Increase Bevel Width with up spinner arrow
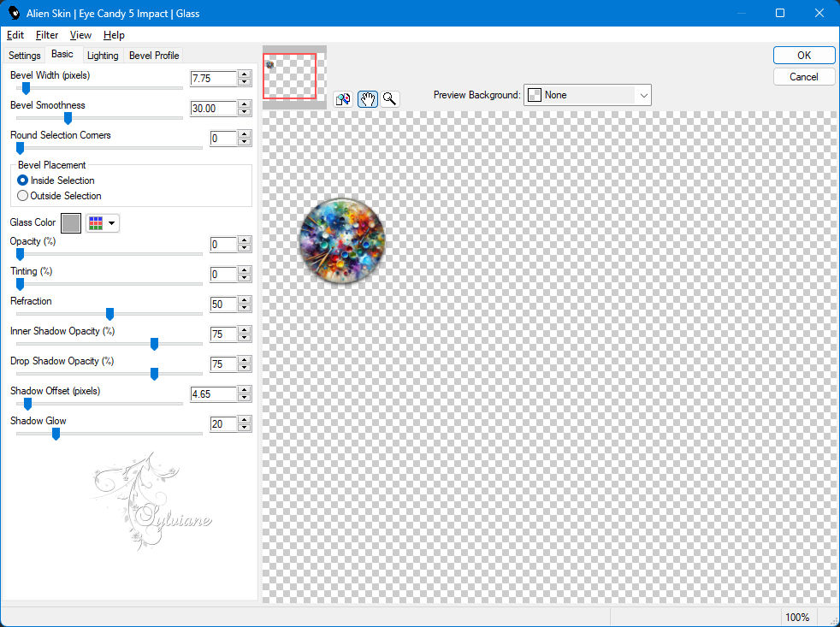This screenshot has height=627, width=840. pos(245,74)
